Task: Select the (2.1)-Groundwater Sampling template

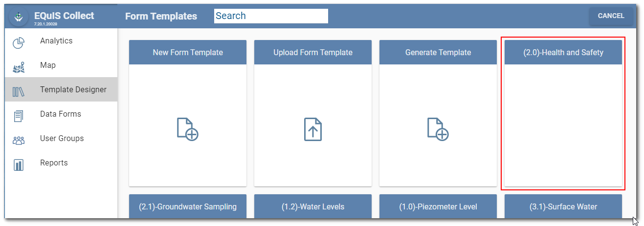Action: [188, 206]
